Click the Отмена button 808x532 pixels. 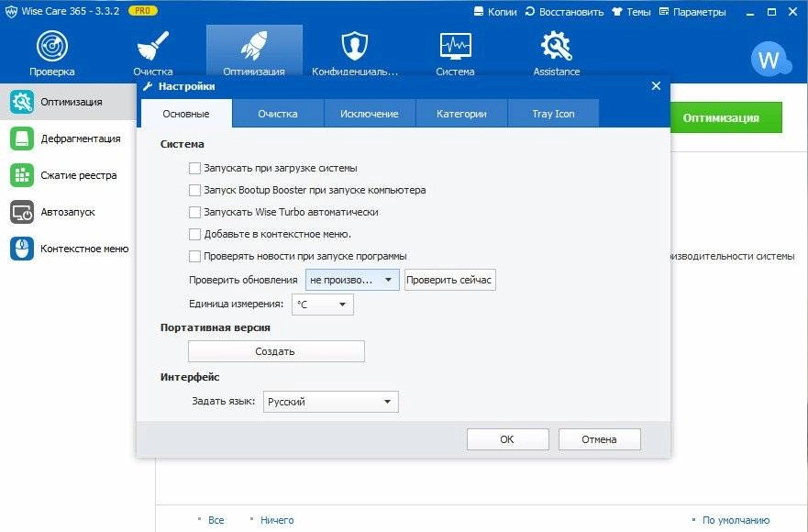click(x=599, y=439)
